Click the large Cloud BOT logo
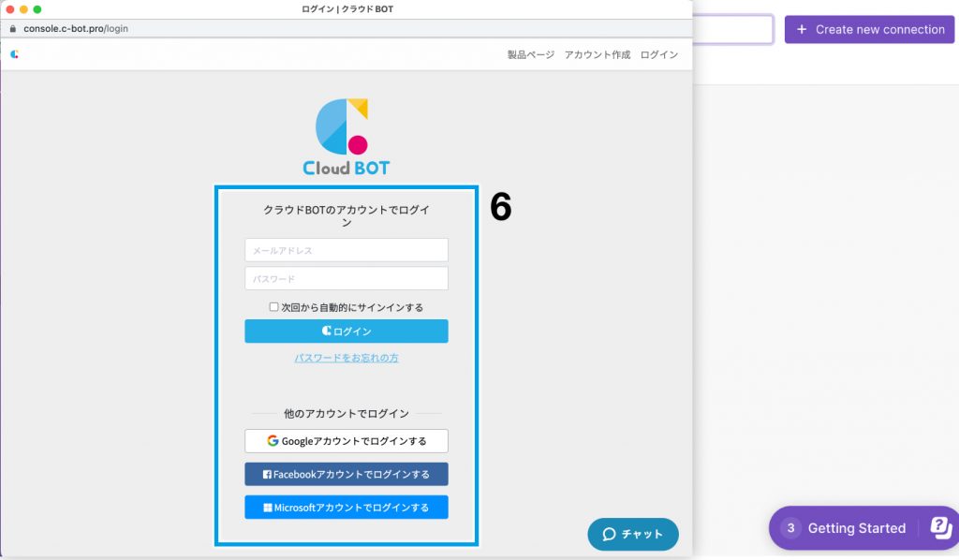This screenshot has width=959, height=560. click(347, 137)
